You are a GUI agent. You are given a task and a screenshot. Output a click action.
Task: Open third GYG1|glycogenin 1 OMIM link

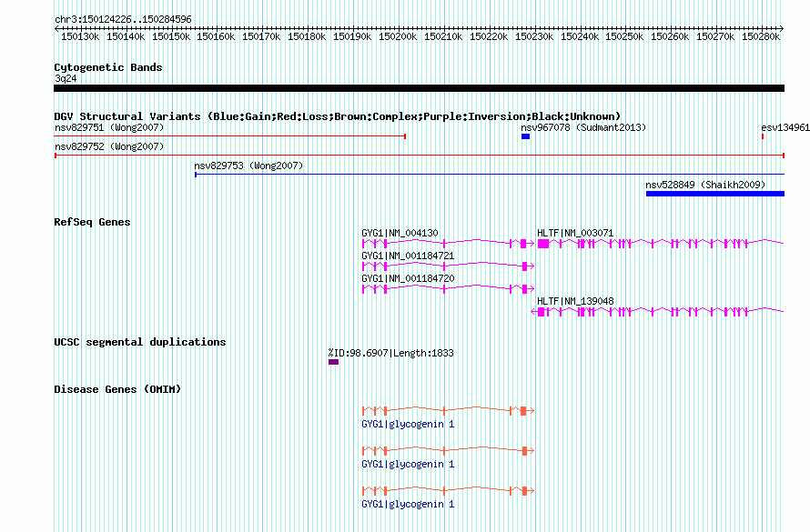pyautogui.click(x=408, y=504)
